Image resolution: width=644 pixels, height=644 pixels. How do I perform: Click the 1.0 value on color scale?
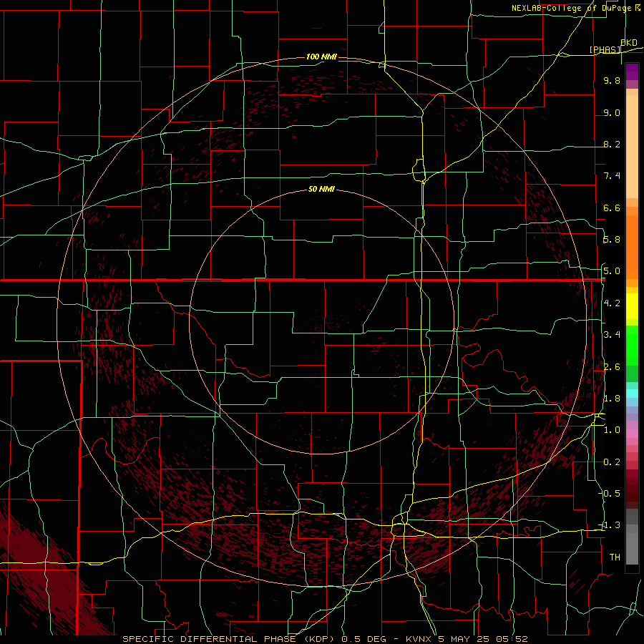(612, 430)
